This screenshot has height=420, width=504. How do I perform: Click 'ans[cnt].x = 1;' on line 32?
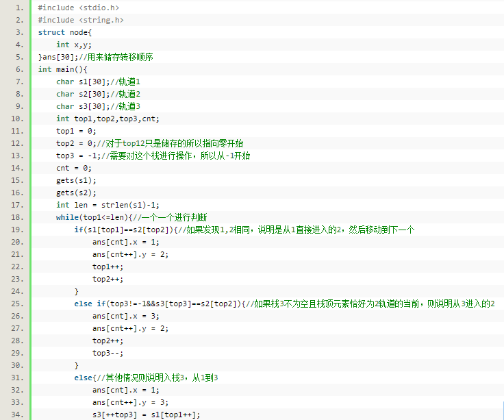[x=126, y=390]
